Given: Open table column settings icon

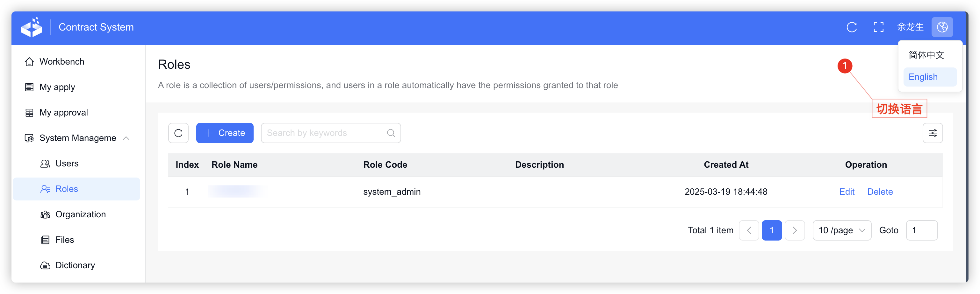Looking at the screenshot, I should (933, 133).
